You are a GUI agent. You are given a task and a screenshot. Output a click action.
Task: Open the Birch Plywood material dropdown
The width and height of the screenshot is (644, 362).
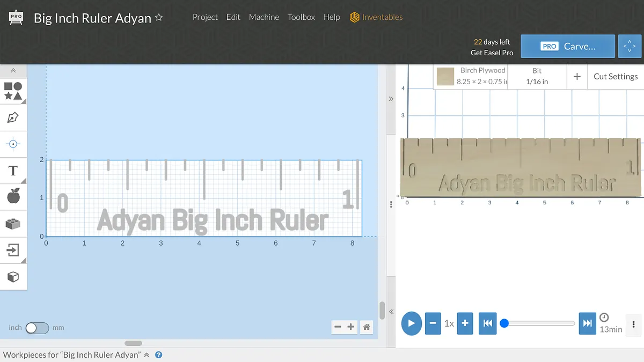point(471,76)
